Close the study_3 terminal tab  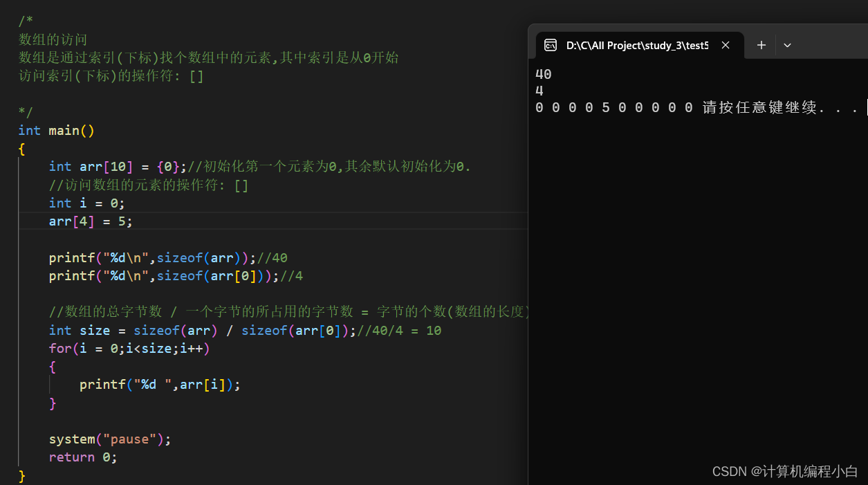click(726, 45)
